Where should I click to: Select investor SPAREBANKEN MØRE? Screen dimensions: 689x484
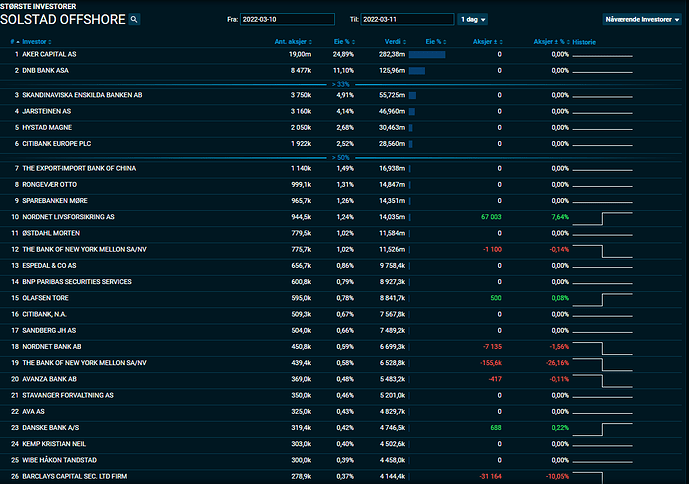click(55, 201)
